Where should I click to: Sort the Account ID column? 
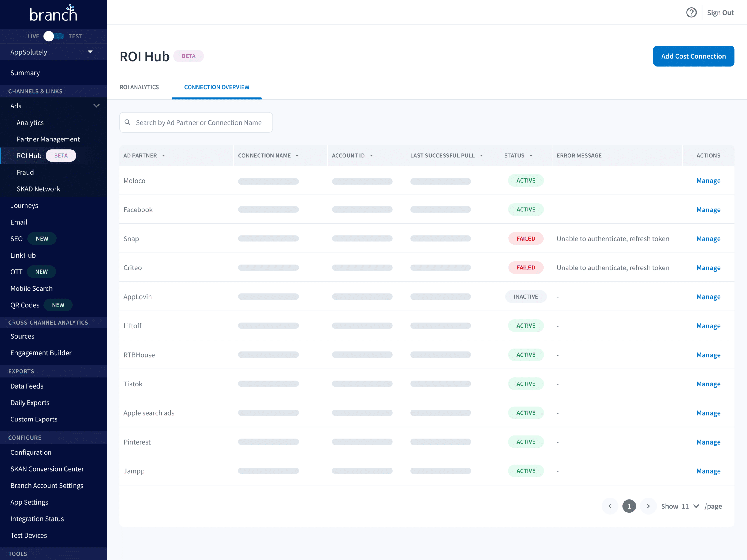click(371, 156)
